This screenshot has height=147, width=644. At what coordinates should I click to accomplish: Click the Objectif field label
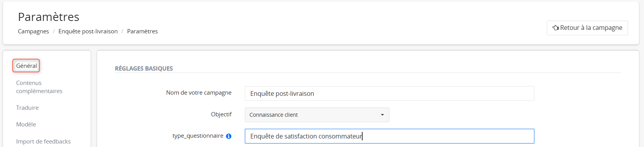(x=221, y=114)
